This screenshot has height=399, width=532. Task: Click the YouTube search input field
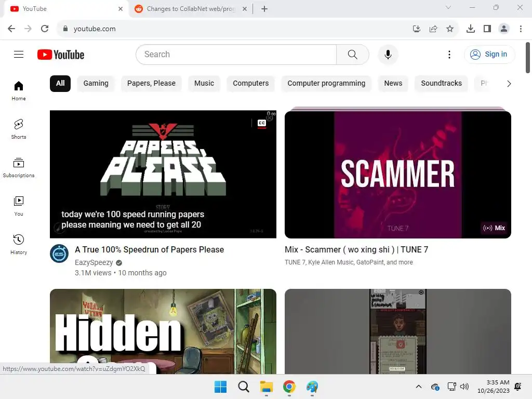[x=236, y=54]
